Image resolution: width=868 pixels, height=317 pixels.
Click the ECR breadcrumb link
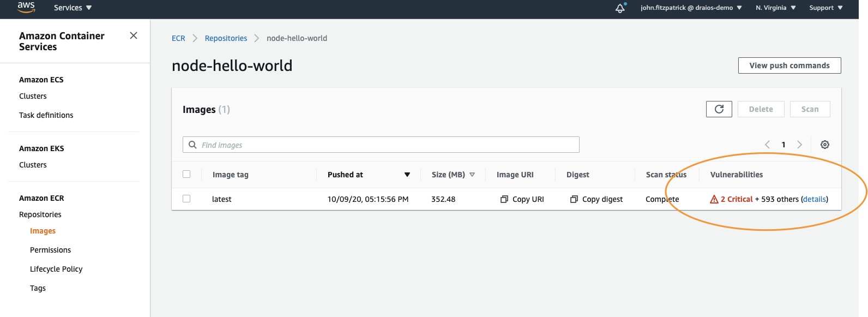pyautogui.click(x=178, y=38)
